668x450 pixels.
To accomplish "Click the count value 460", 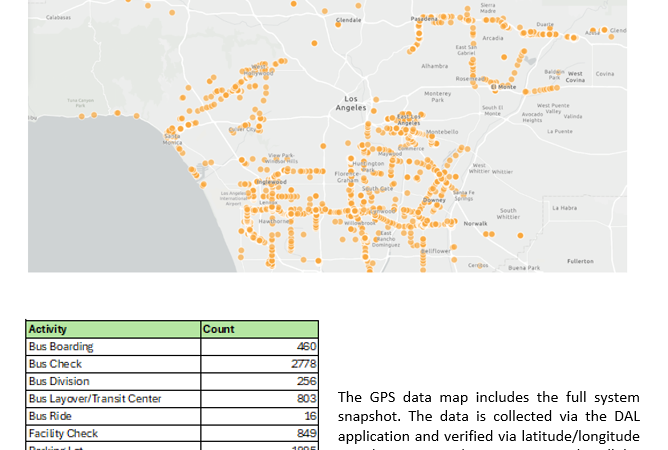I will click(x=306, y=347).
